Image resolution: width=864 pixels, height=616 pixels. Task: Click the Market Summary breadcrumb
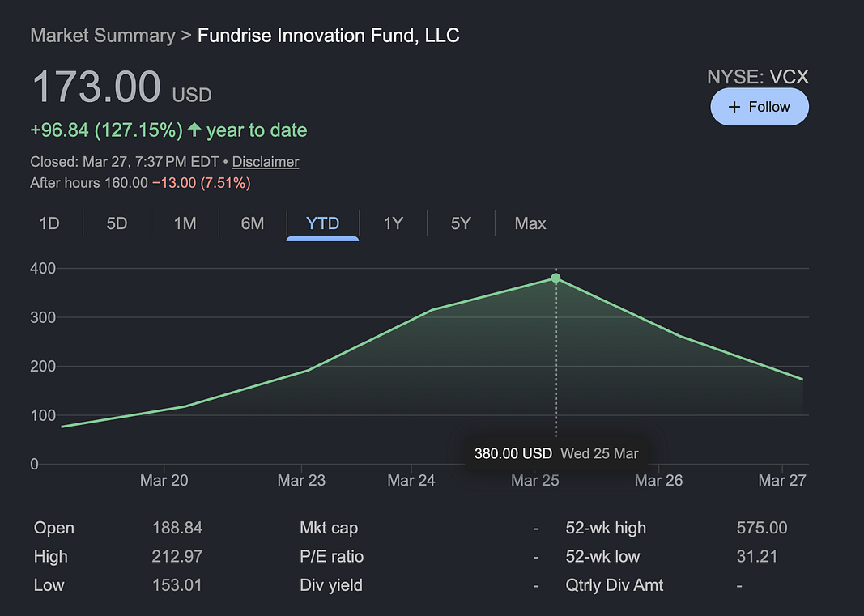pos(103,36)
